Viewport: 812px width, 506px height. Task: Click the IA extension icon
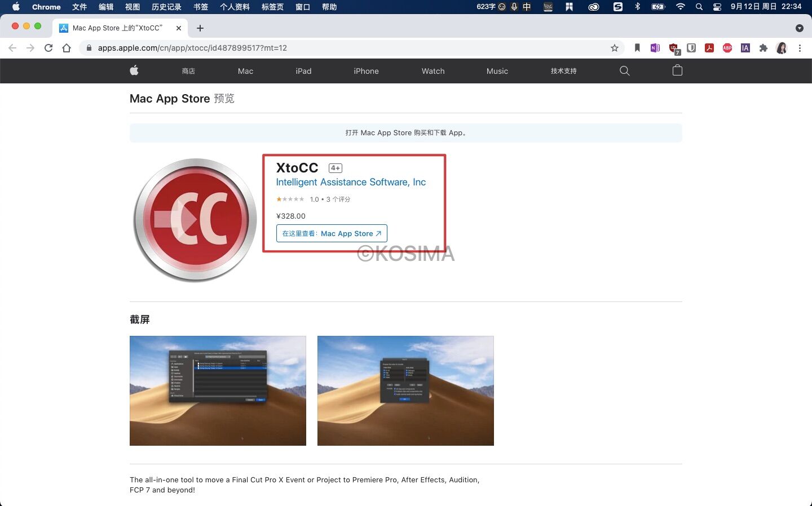tap(745, 48)
